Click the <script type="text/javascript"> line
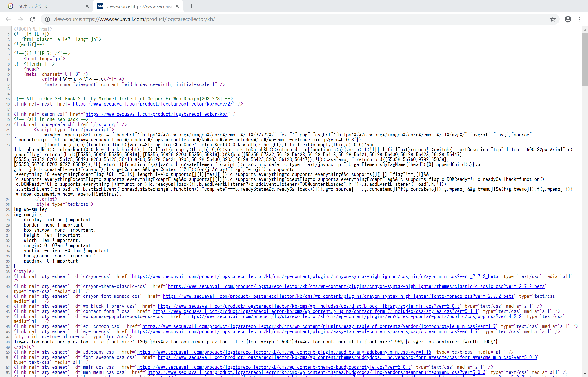 click(x=74, y=130)
